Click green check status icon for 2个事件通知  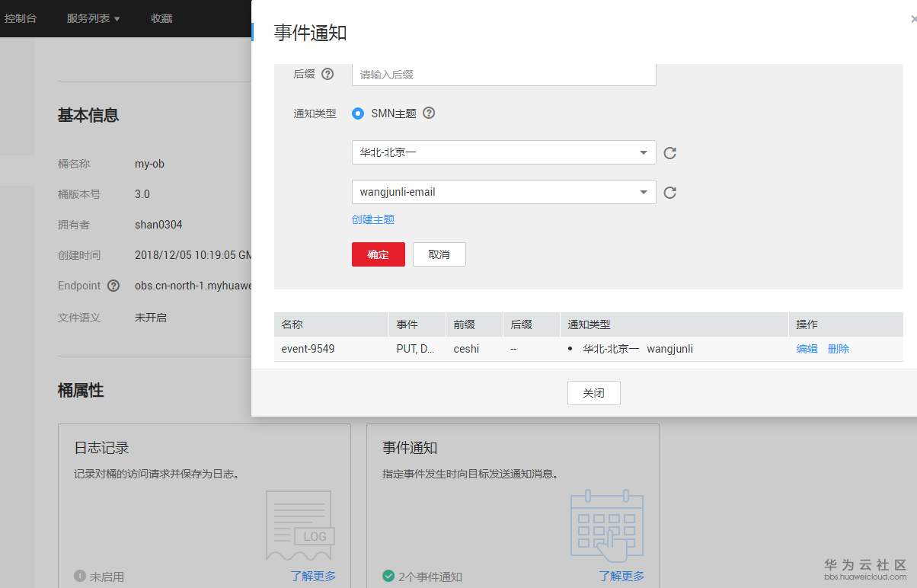click(388, 576)
